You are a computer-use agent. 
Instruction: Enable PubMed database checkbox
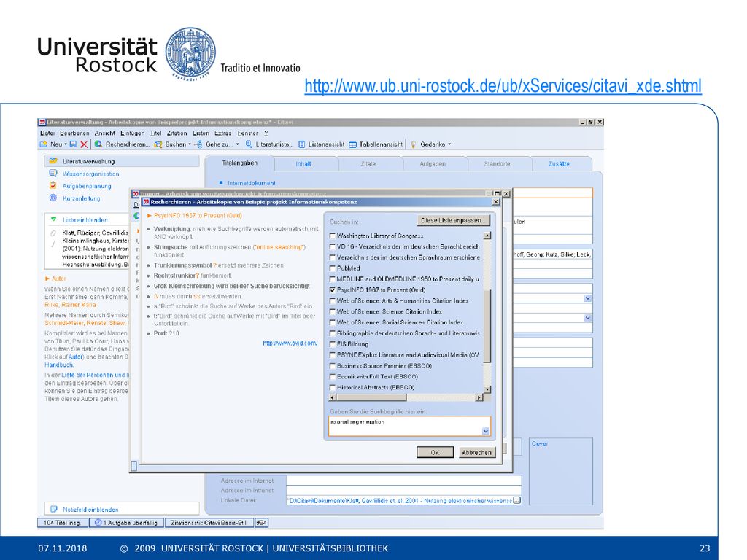(333, 268)
